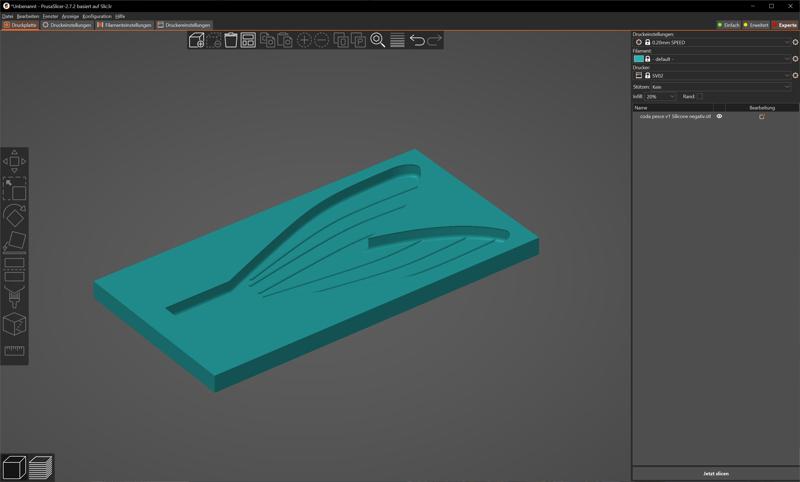Image resolution: width=800 pixels, height=482 pixels.
Task: Select the Rotate tool in left toolbar
Action: coord(14,215)
